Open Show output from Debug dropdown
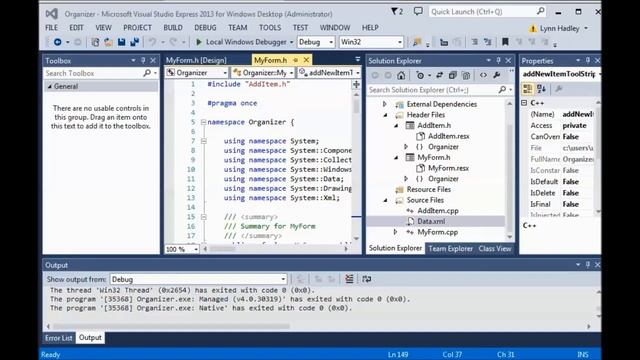Image resolution: width=640 pixels, height=360 pixels. pyautogui.click(x=198, y=279)
